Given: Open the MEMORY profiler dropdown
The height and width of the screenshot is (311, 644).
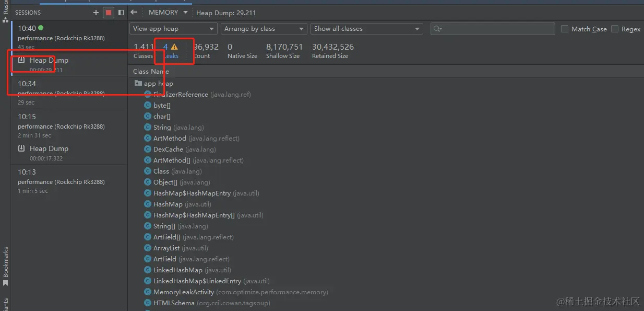Looking at the screenshot, I should [x=168, y=12].
